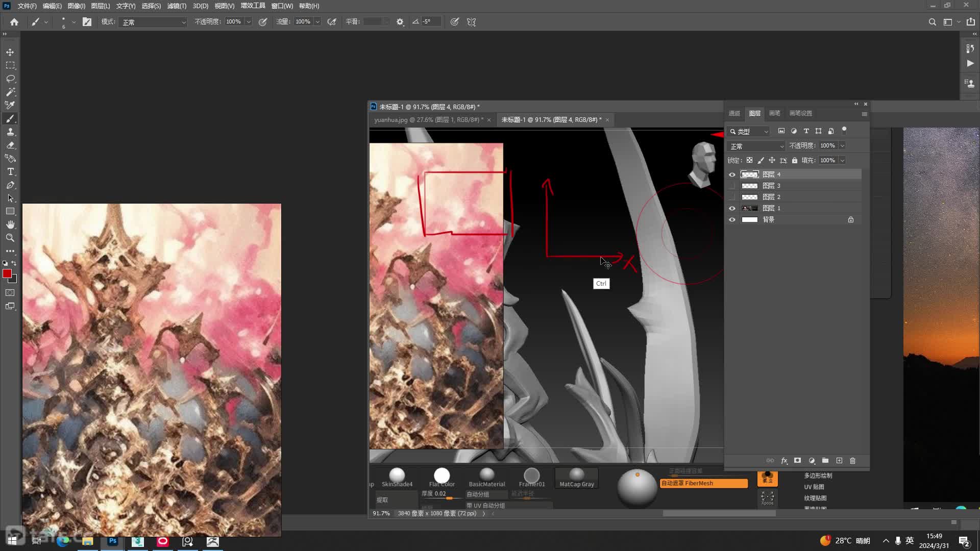Open the 滤镜(T) menu
Image resolution: width=980 pixels, height=551 pixels.
[177, 6]
